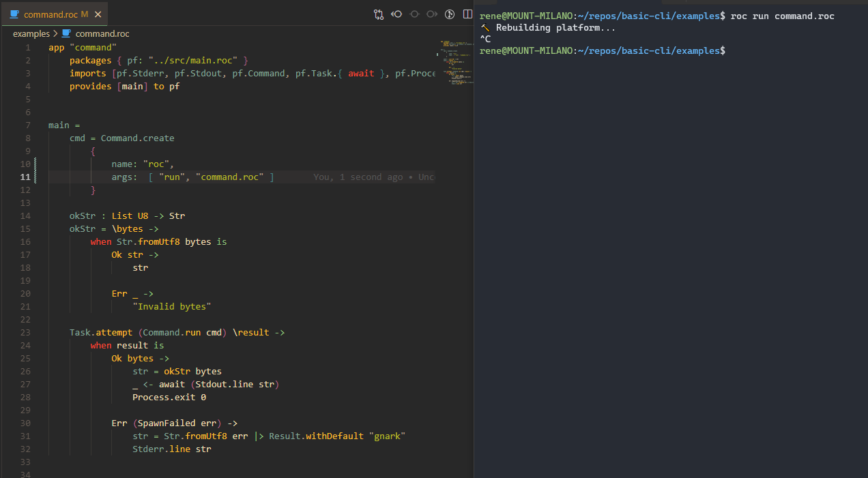Click "Process.exit 0" in the code
868x478 pixels.
[x=169, y=397]
